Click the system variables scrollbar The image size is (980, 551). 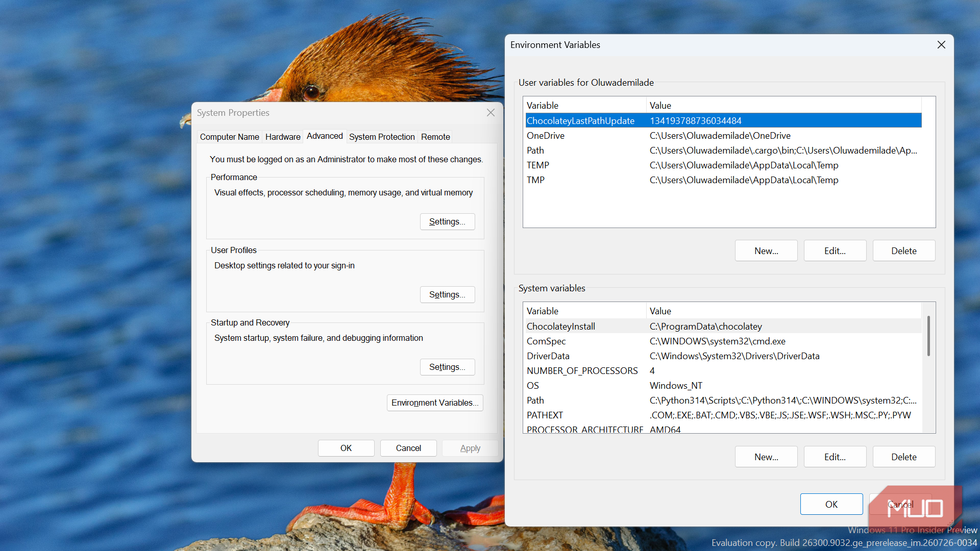click(928, 337)
